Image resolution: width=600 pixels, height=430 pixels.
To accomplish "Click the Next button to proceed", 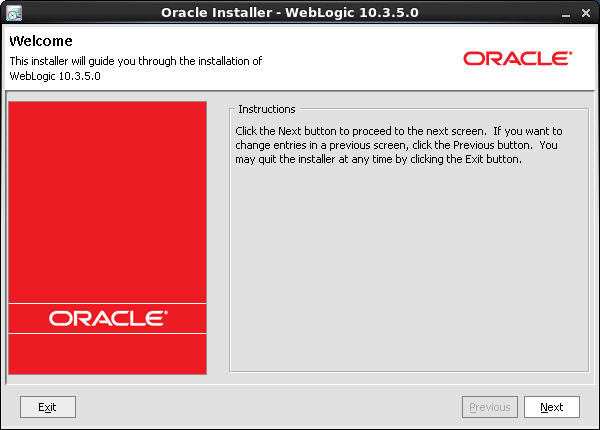I will 551,407.
